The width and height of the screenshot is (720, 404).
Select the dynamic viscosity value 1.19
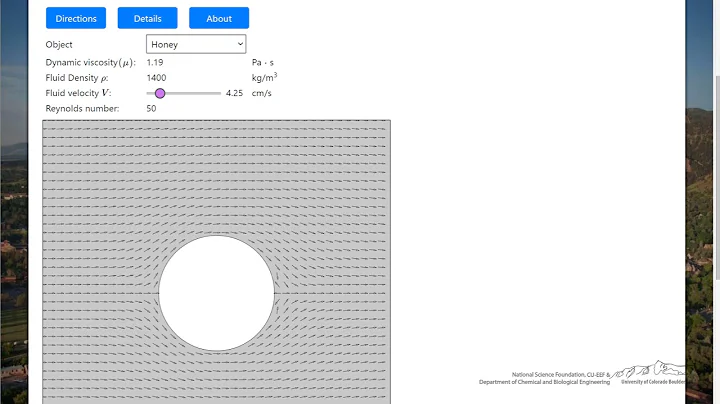[155, 62]
